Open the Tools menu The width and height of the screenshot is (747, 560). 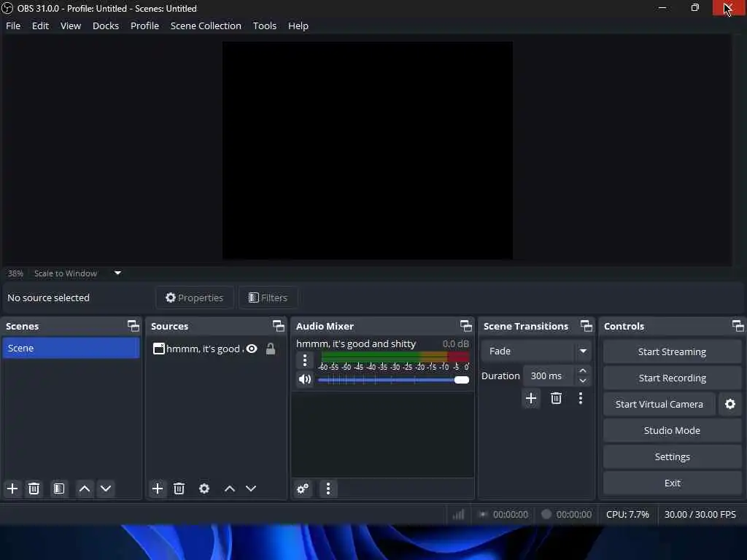(x=265, y=26)
